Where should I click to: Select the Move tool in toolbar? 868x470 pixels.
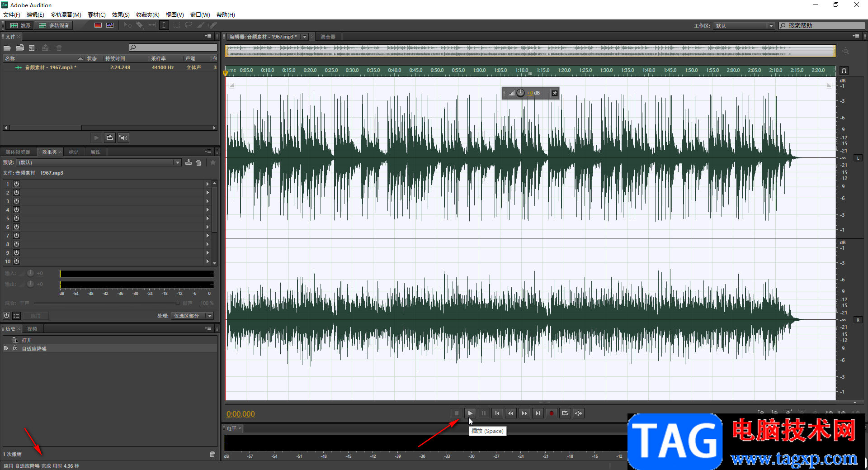tap(128, 25)
